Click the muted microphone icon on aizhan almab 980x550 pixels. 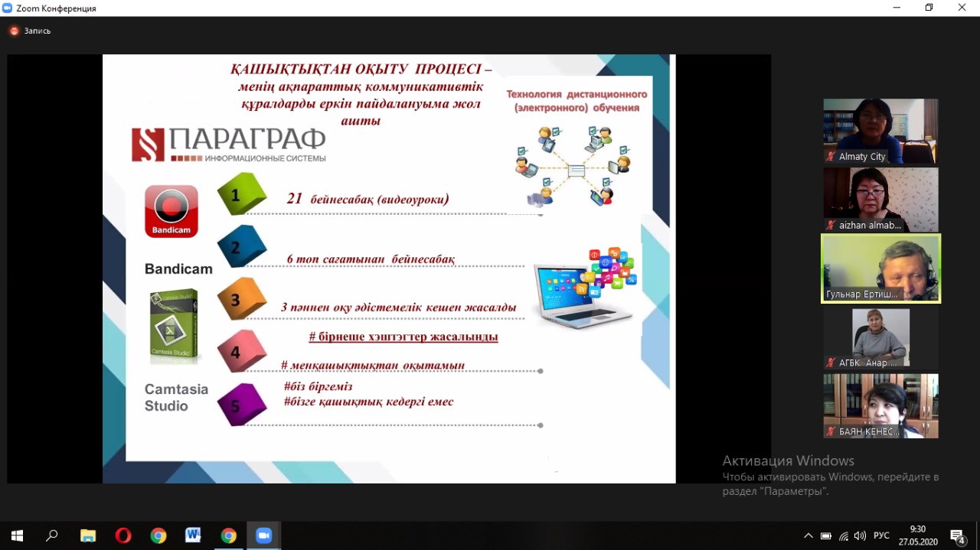(x=831, y=225)
